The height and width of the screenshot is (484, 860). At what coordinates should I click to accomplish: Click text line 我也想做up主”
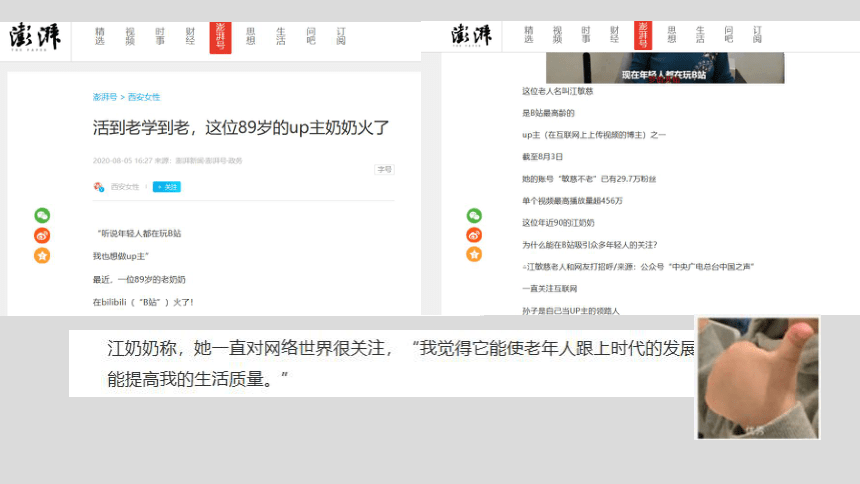121,256
